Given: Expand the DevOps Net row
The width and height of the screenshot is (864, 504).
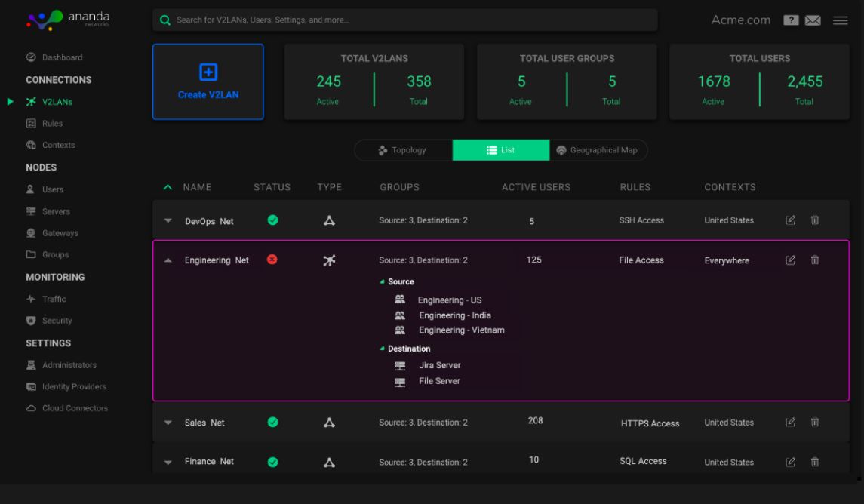Looking at the screenshot, I should [168, 221].
